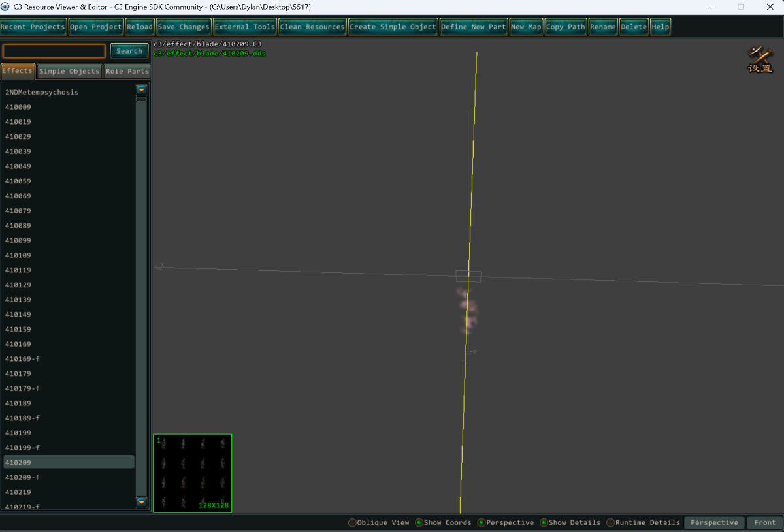Enable Runtime Details option
This screenshot has width=784, height=532.
610,522
